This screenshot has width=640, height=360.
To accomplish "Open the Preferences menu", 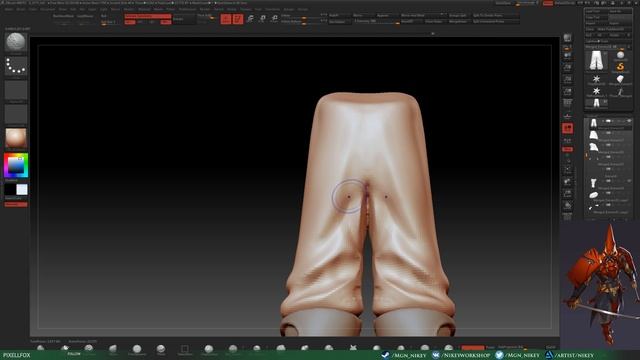I will pos(187,9).
